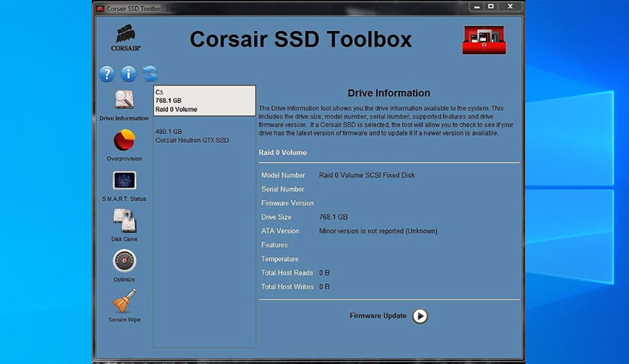Click the Total Host Writes value 0 B
The height and width of the screenshot is (364, 629).
[324, 287]
